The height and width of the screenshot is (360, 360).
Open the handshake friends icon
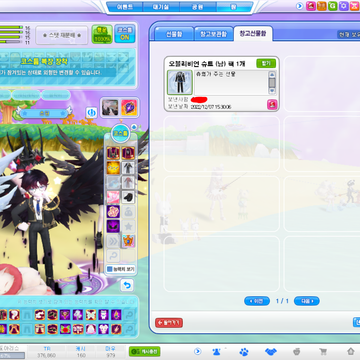pos(271,352)
